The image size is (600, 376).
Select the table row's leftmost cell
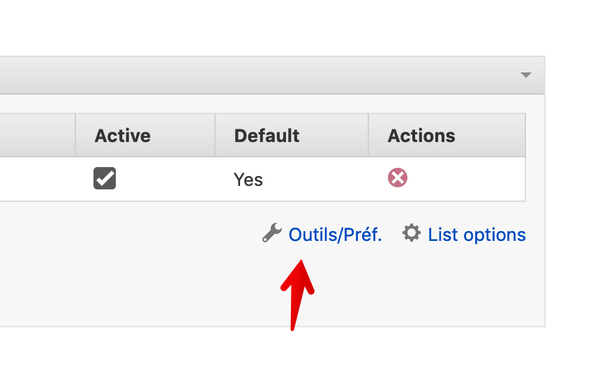[38, 179]
